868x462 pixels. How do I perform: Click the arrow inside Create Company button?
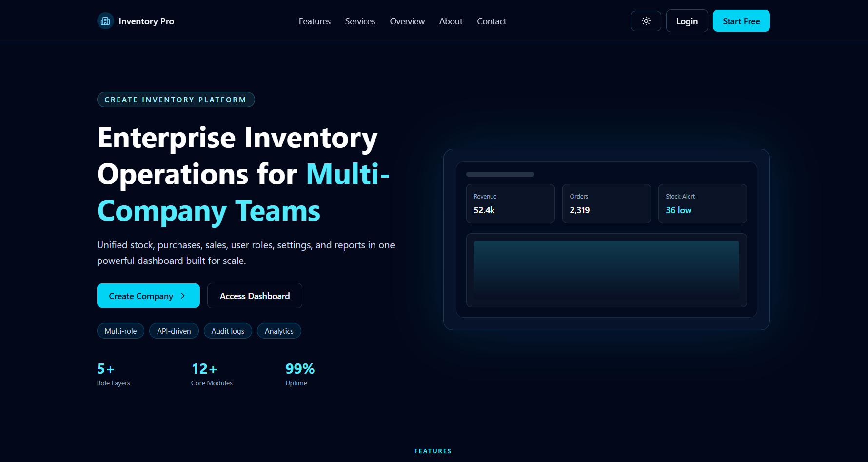click(183, 296)
